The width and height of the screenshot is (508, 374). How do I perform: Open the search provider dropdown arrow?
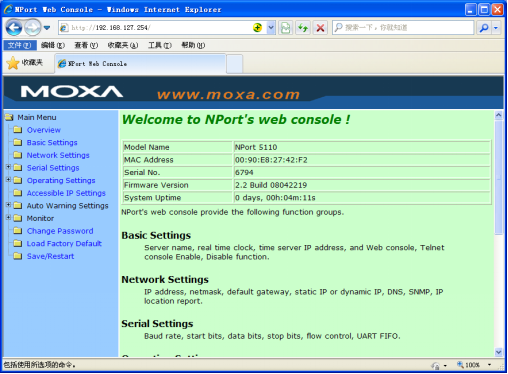(x=496, y=28)
